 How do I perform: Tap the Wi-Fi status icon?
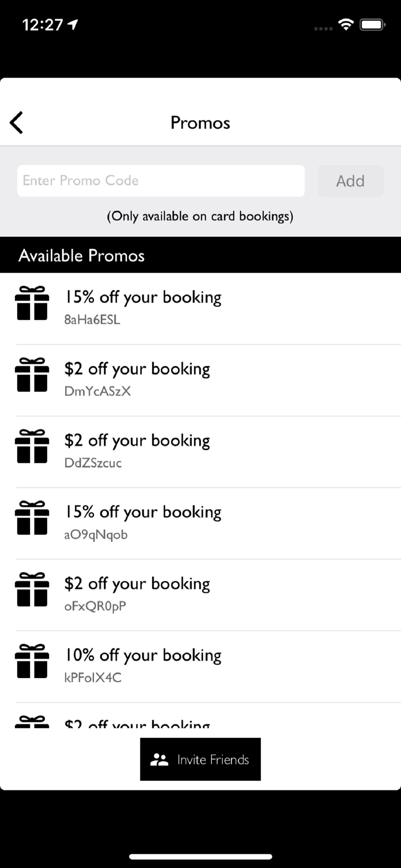click(346, 25)
